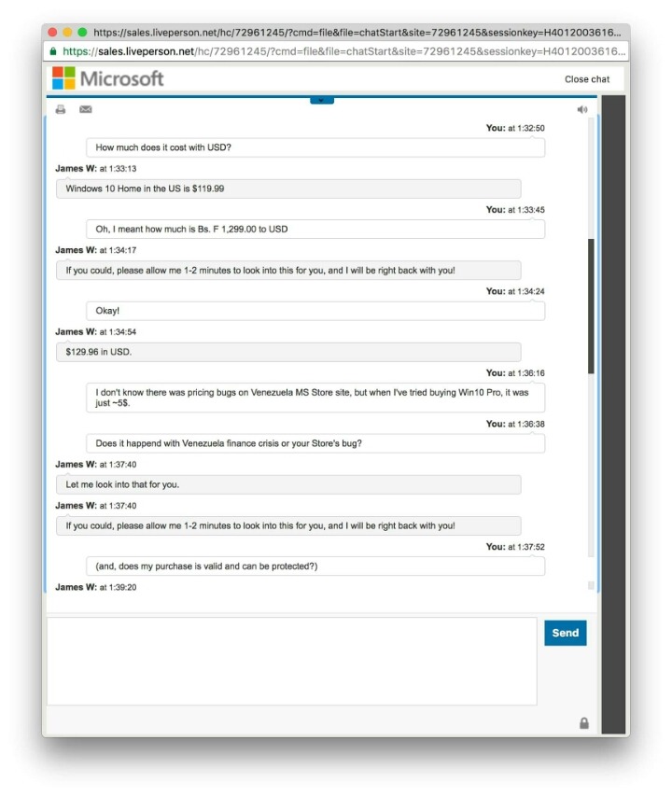This screenshot has width=672, height=797.
Task: Click the red close window button
Action: point(52,32)
